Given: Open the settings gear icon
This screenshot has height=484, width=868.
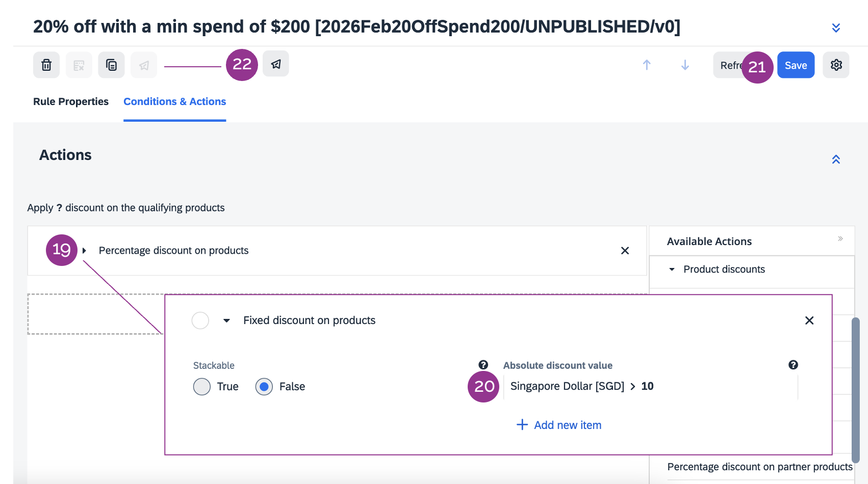Looking at the screenshot, I should point(836,65).
